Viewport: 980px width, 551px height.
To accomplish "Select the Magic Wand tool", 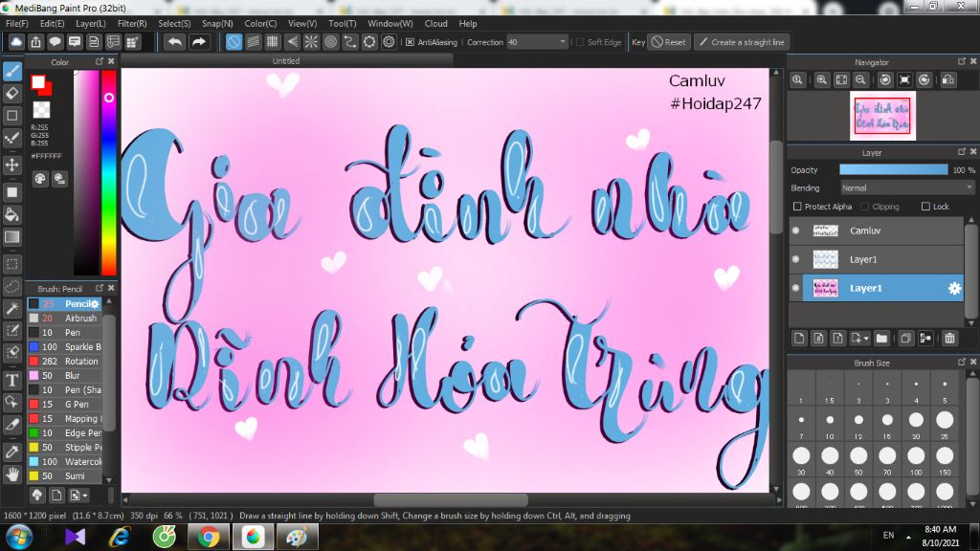I will click(x=11, y=307).
